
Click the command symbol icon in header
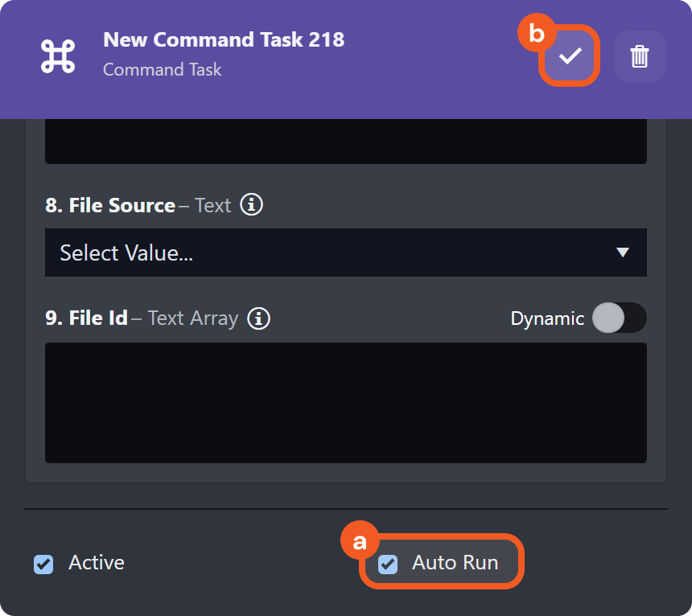[58, 55]
